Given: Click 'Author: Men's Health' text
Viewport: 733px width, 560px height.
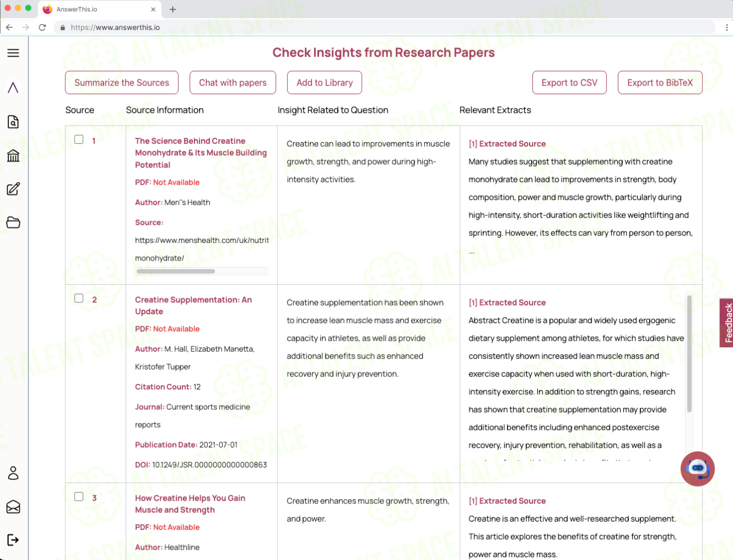Looking at the screenshot, I should coord(173,202).
